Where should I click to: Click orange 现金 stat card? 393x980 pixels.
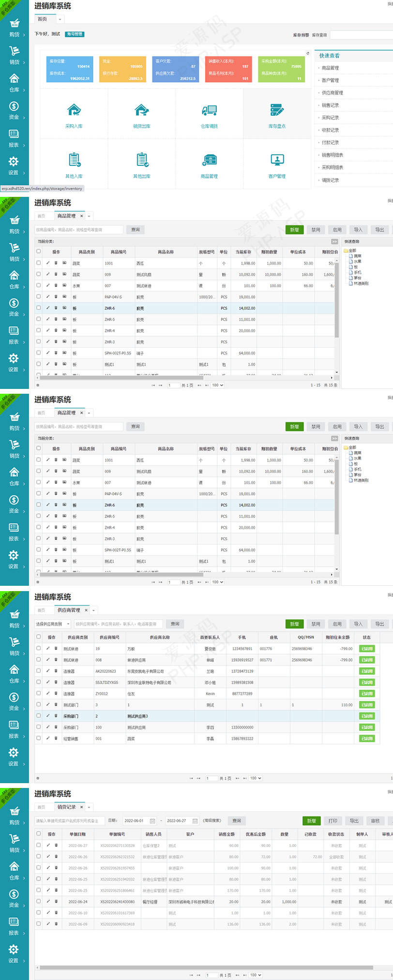[x=122, y=69]
